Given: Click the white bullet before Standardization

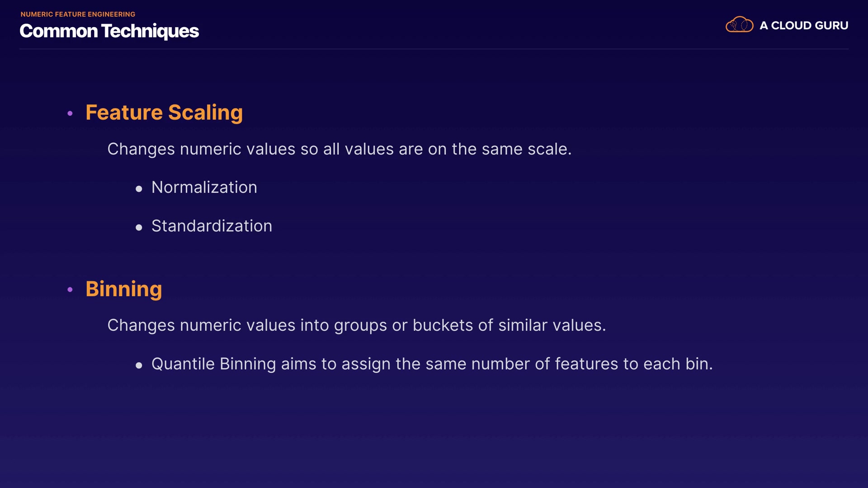Looking at the screenshot, I should 139,228.
